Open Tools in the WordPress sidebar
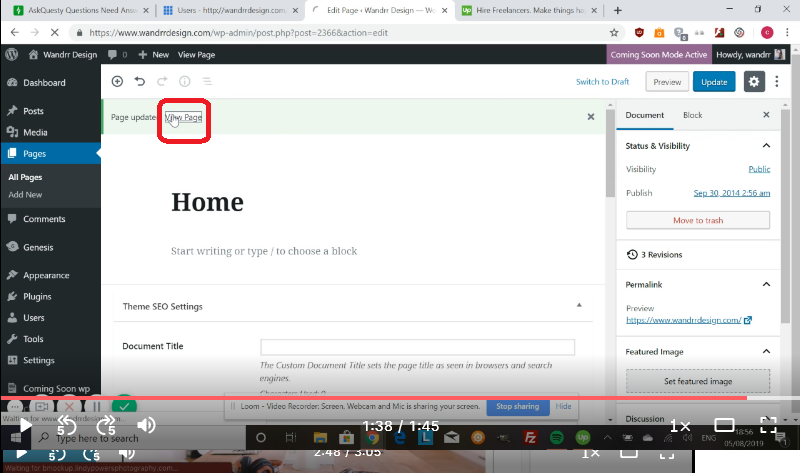800x473 pixels. (33, 339)
